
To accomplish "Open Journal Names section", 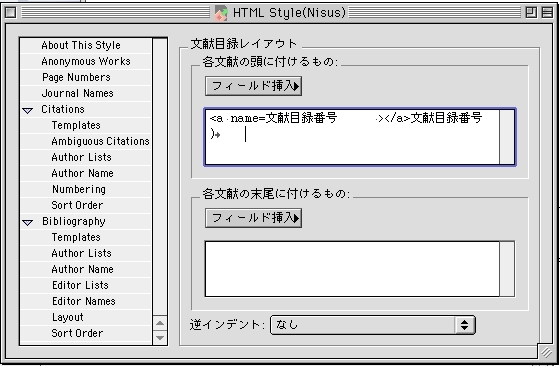I will coord(86,94).
